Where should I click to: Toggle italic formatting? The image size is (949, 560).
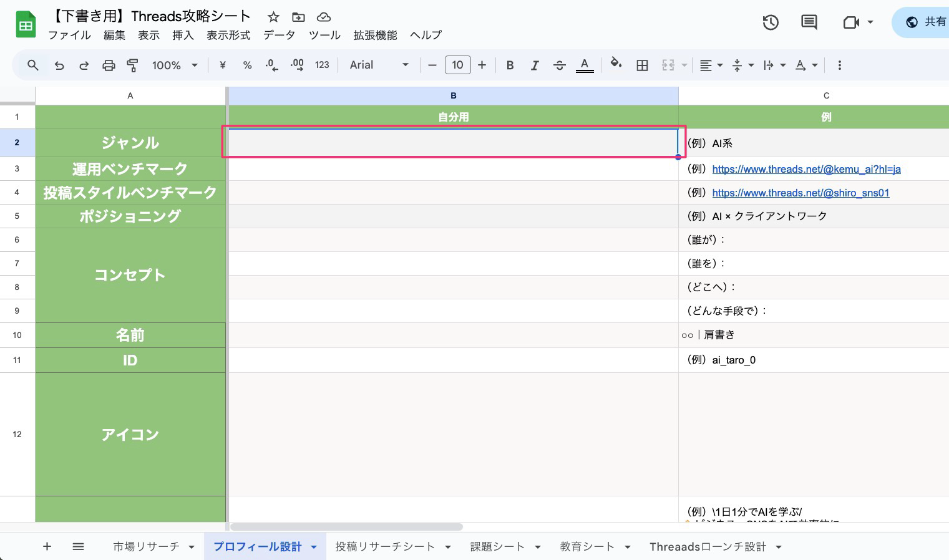click(535, 65)
